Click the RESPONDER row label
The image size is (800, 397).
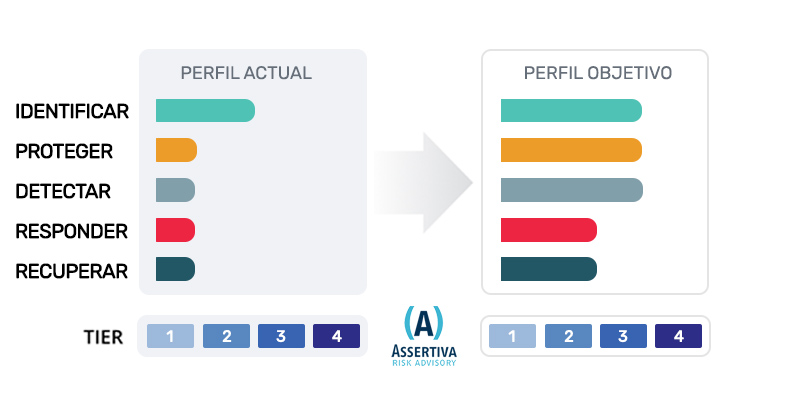[x=71, y=232]
